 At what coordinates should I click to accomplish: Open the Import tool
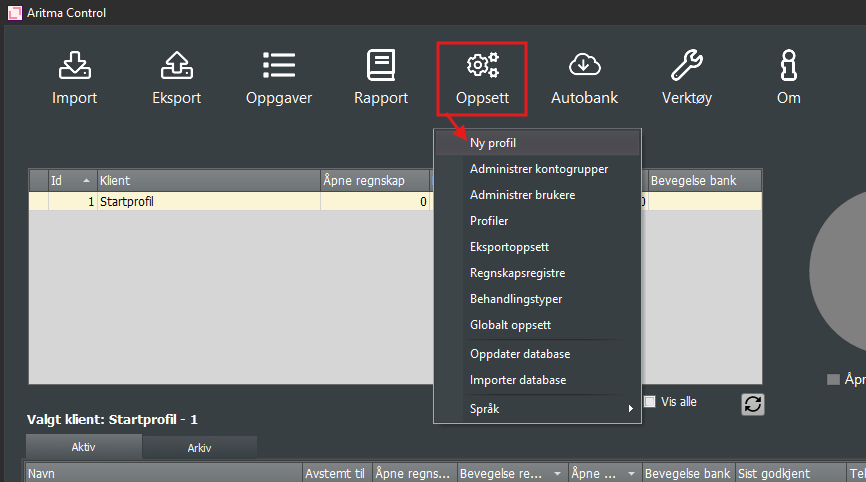[74, 77]
